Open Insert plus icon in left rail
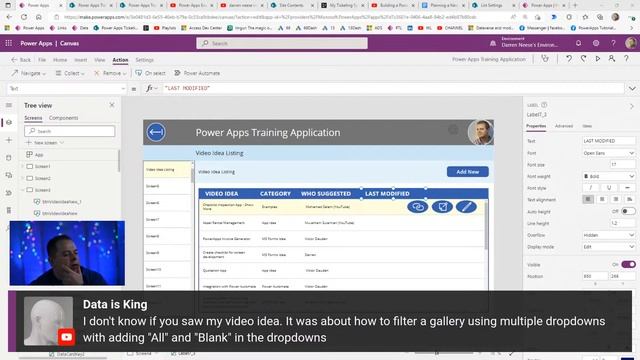This screenshot has width=640, height=360. click(9, 140)
